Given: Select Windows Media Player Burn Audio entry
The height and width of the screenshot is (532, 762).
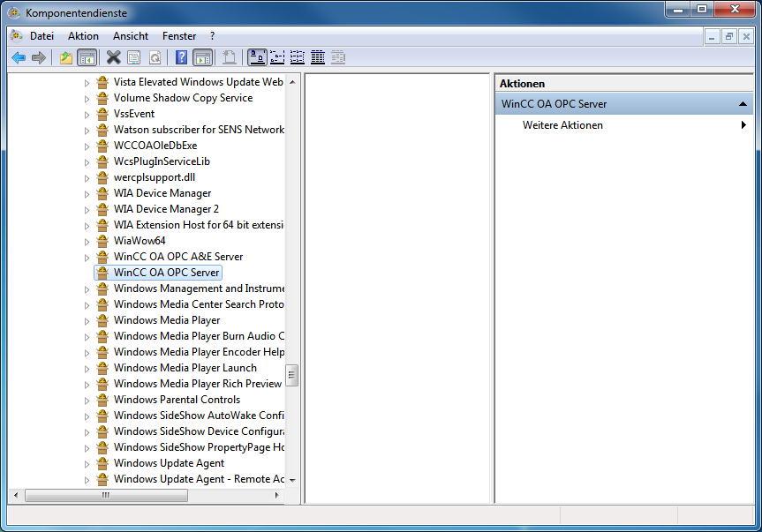Looking at the screenshot, I should pyautogui.click(x=199, y=336).
